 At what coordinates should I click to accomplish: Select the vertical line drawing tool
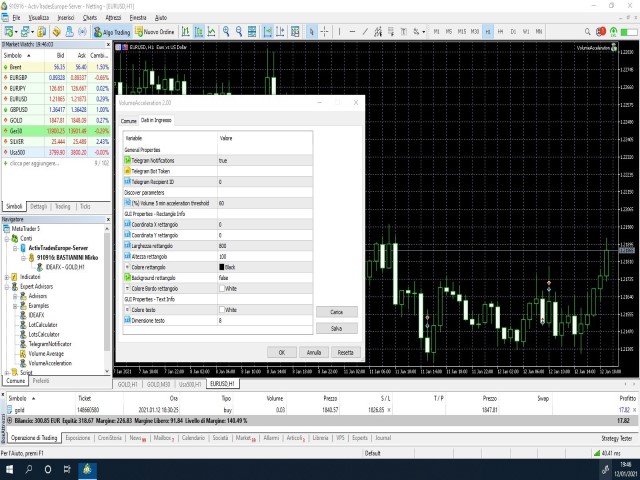(x=339, y=31)
